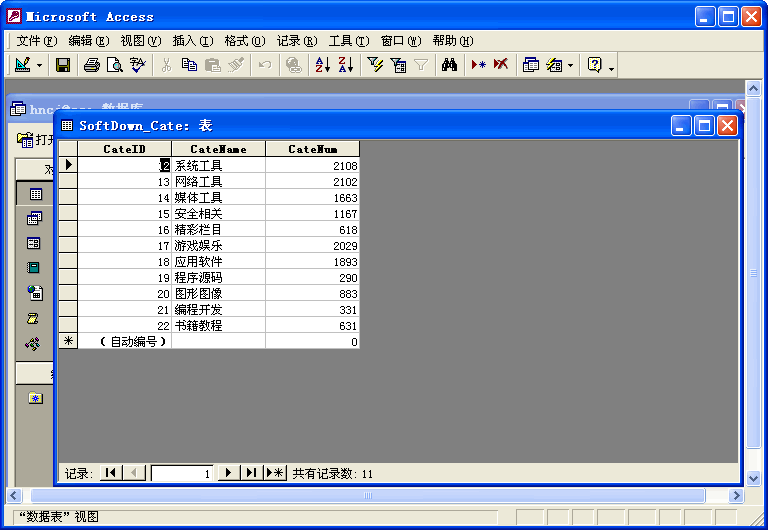Click the Delete Record toolbar icon
768x530 pixels.
click(501, 65)
